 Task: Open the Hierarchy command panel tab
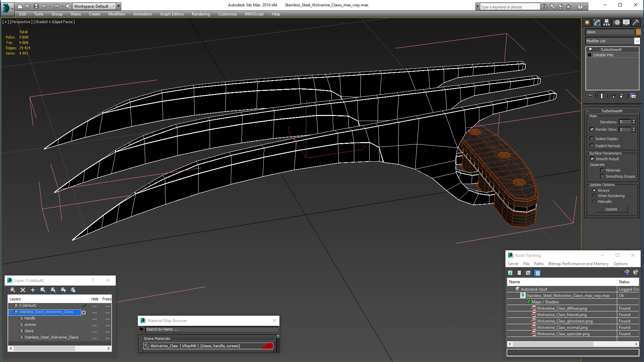tap(607, 22)
